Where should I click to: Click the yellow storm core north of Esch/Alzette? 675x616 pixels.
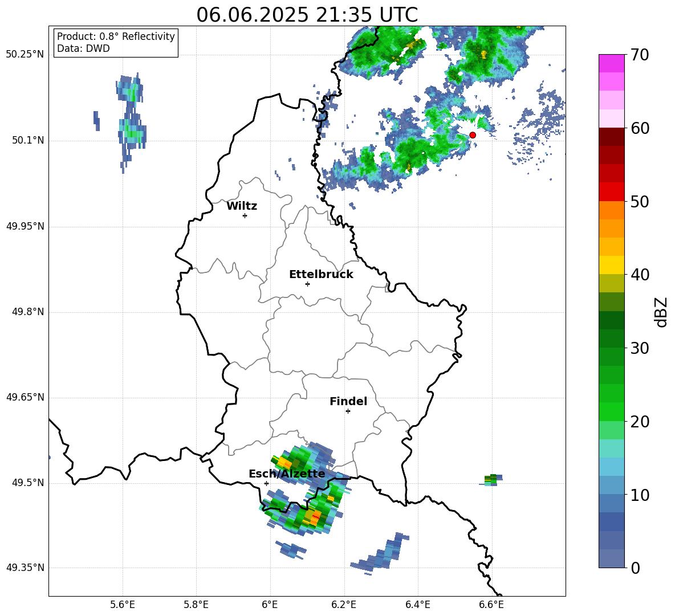click(284, 463)
